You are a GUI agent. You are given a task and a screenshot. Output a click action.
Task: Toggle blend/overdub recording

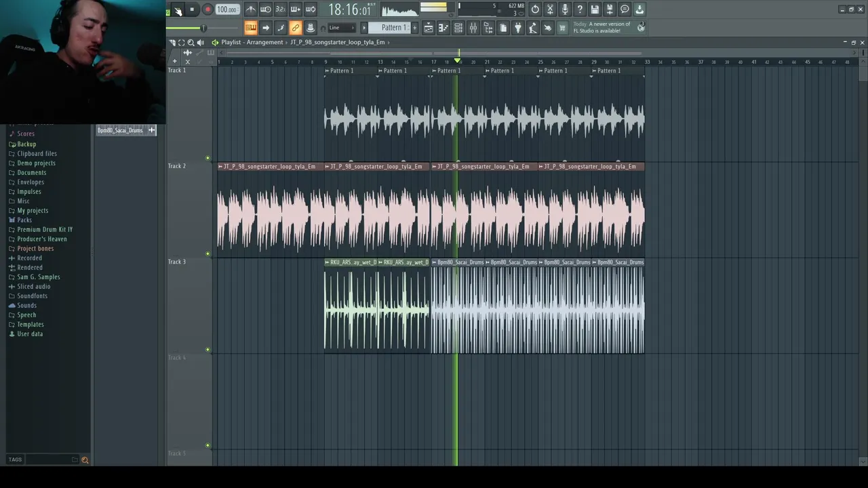296,9
